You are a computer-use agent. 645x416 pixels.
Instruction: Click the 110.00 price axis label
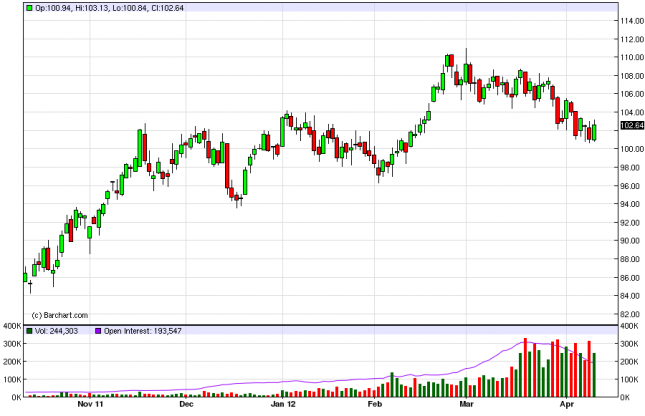(x=632, y=57)
